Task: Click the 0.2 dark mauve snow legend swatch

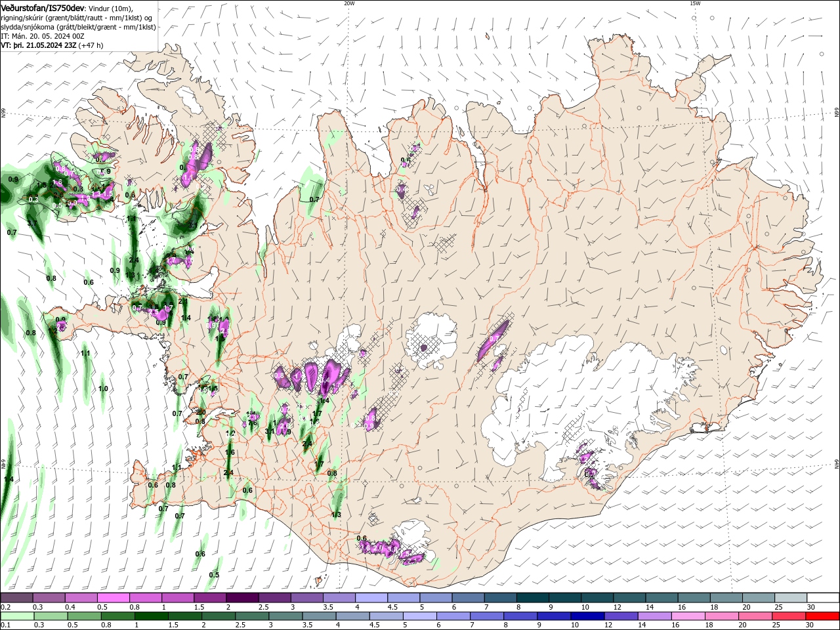Action: [x=17, y=598]
